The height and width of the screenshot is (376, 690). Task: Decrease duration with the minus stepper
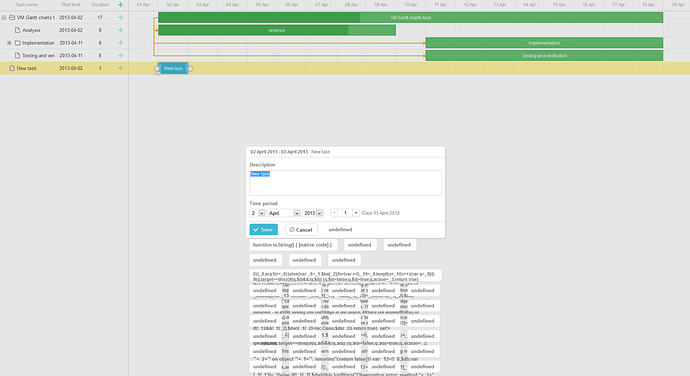coord(334,213)
